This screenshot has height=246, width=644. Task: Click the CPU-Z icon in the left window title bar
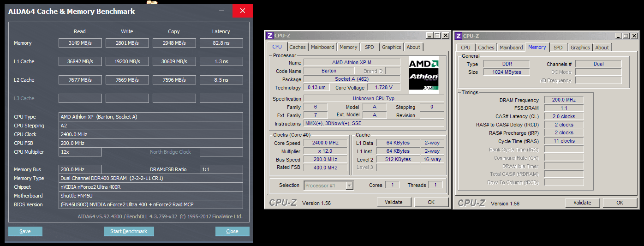pyautogui.click(x=270, y=36)
